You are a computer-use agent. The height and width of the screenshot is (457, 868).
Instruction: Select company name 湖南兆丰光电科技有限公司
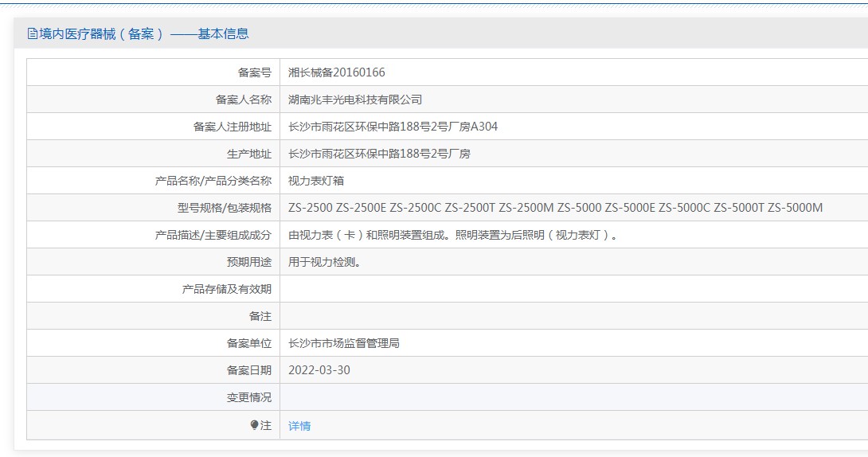355,100
